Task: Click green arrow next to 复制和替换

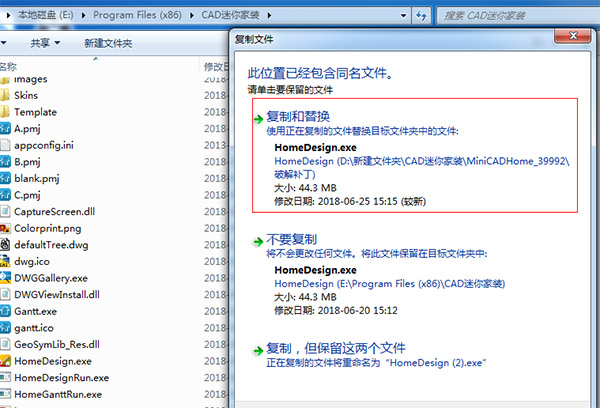Action: 258,119
